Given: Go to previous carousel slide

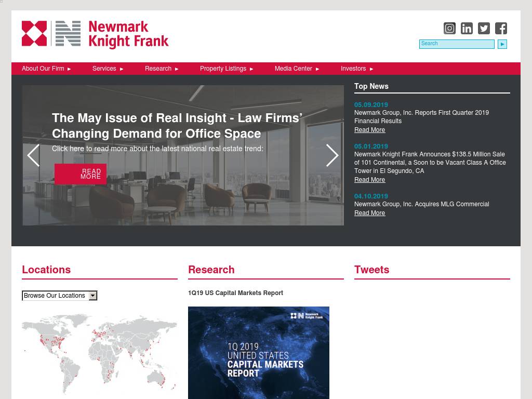Looking at the screenshot, I should [33, 155].
